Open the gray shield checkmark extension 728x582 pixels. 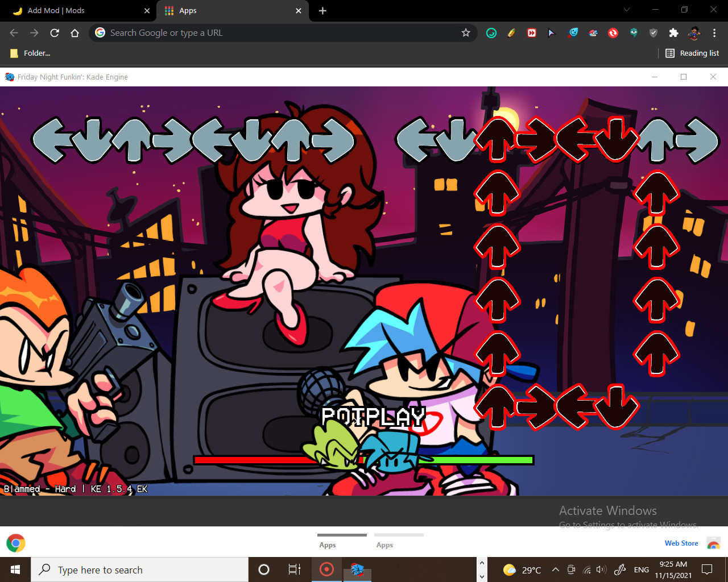coord(653,33)
